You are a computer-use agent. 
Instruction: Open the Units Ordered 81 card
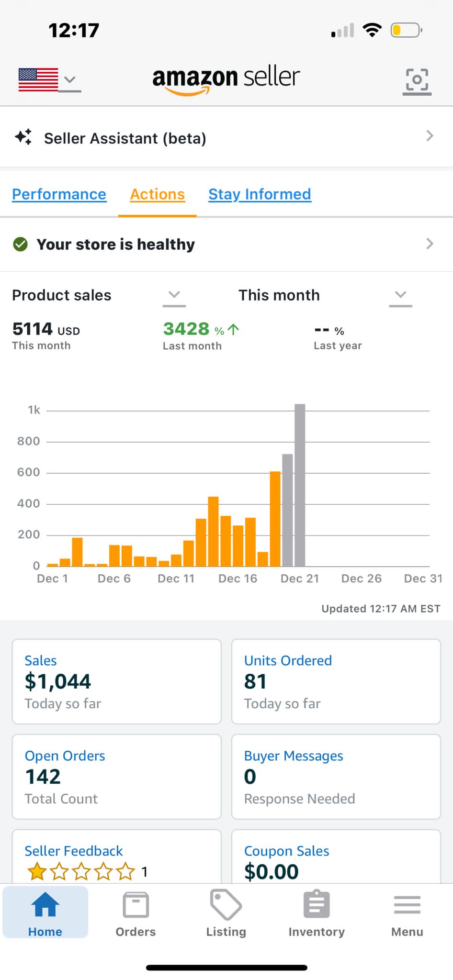[336, 681]
